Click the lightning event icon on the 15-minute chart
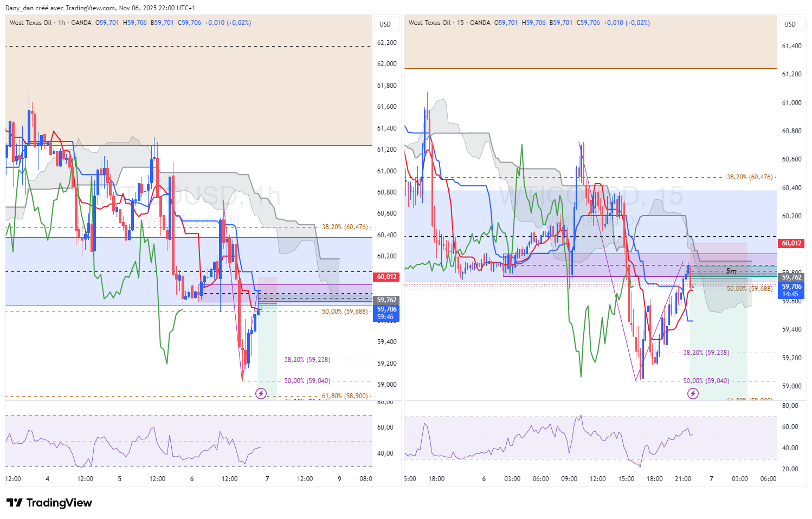812x519 pixels. 693,393
